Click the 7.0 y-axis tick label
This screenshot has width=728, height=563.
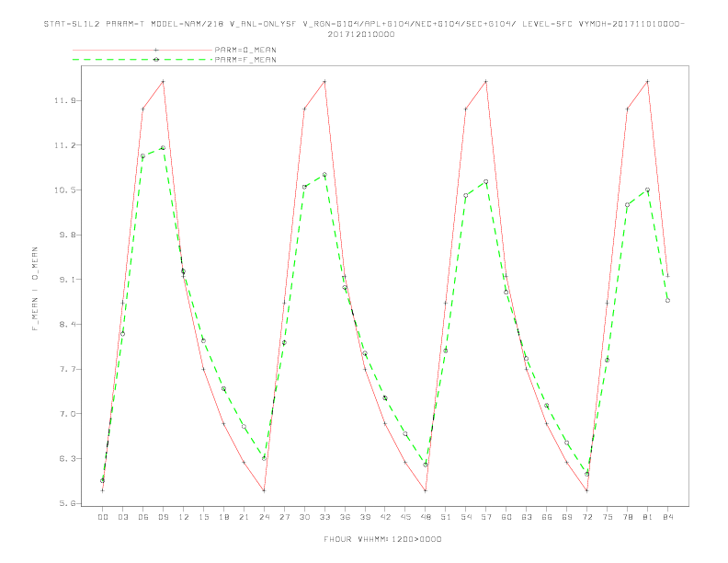click(x=67, y=414)
